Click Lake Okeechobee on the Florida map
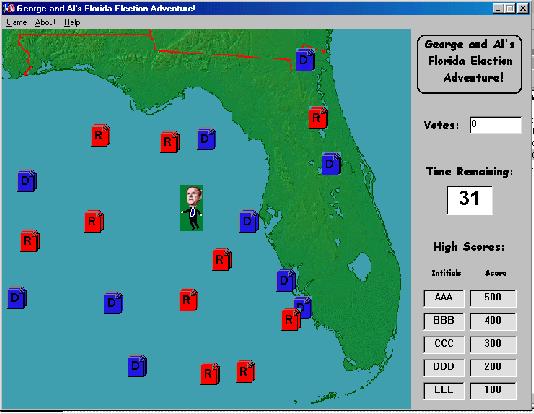 point(361,267)
